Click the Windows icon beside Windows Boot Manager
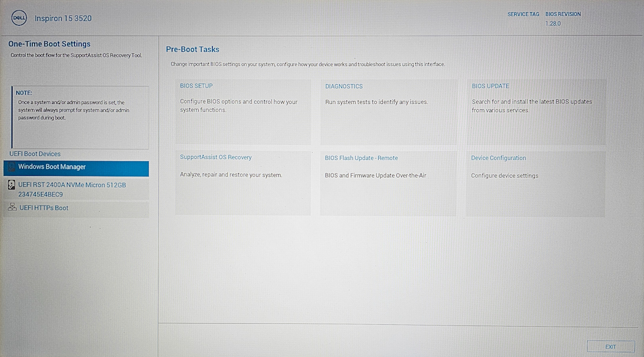The height and width of the screenshot is (357, 644). (x=12, y=168)
